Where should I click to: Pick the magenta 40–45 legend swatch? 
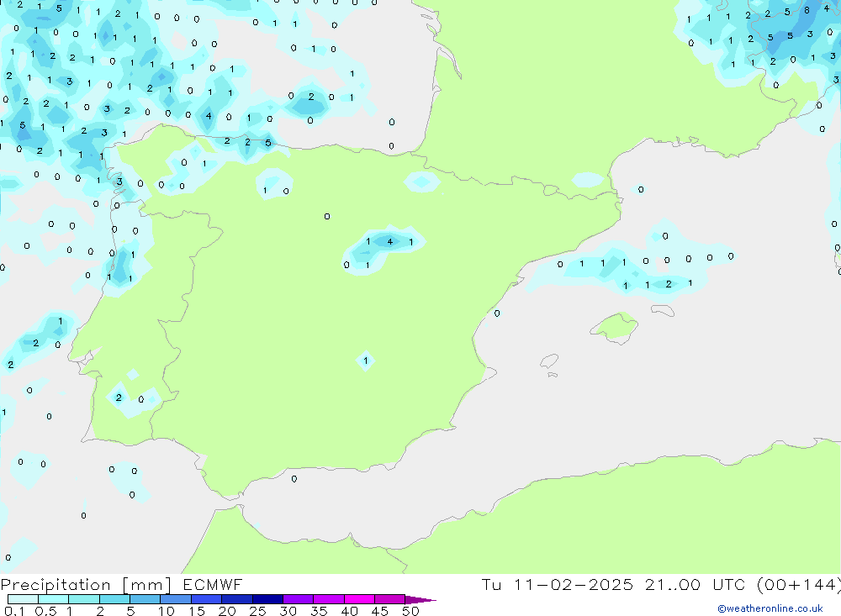click(359, 599)
